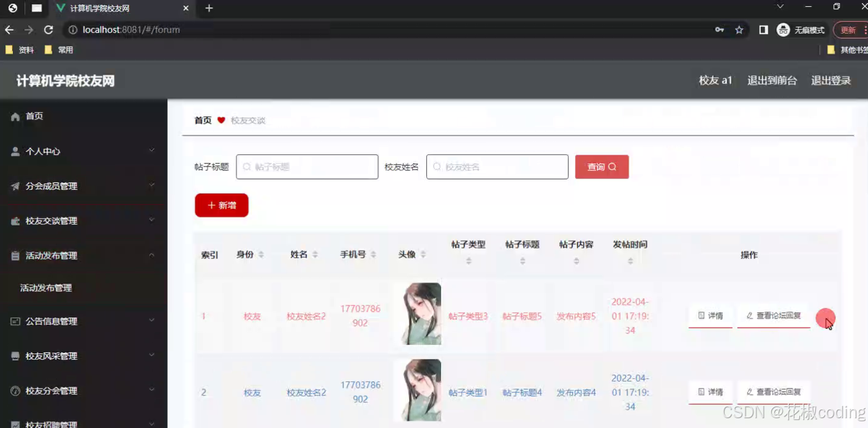Click the avatar thumbnail in row 1
Image resolution: width=868 pixels, height=428 pixels.
417,313
